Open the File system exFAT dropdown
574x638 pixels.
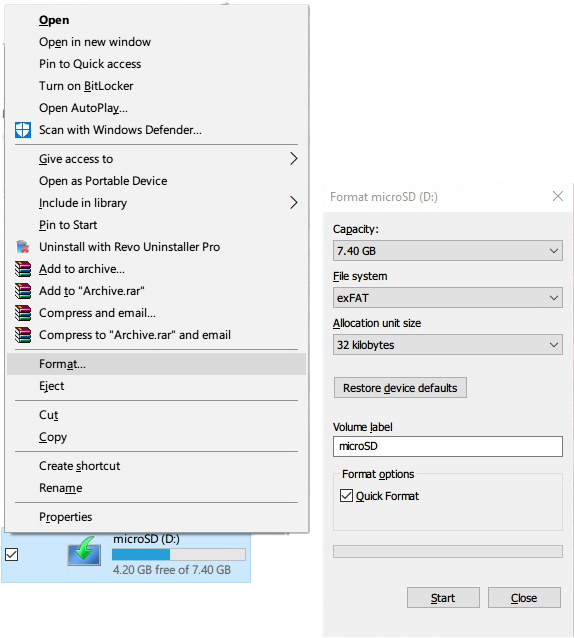click(447, 298)
